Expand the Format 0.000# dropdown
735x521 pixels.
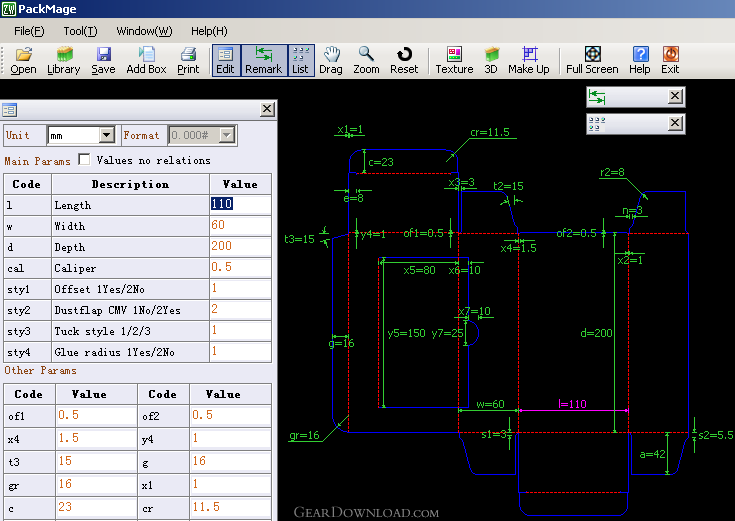pos(226,136)
